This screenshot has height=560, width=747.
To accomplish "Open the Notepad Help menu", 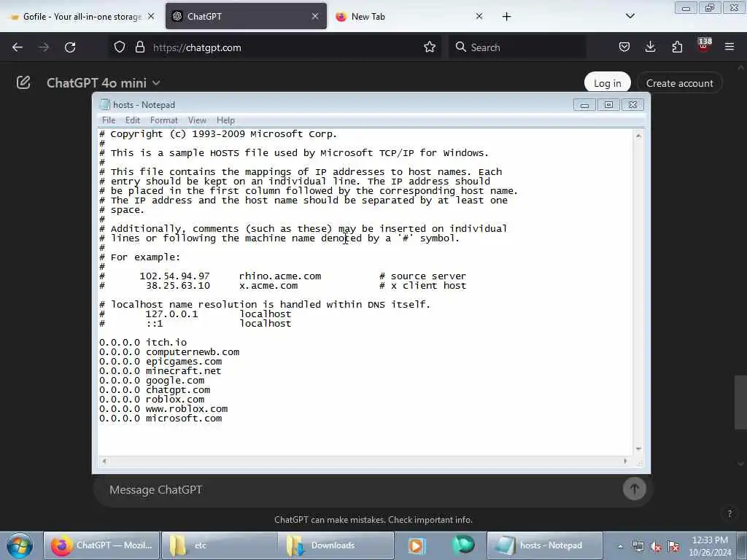I will (225, 120).
